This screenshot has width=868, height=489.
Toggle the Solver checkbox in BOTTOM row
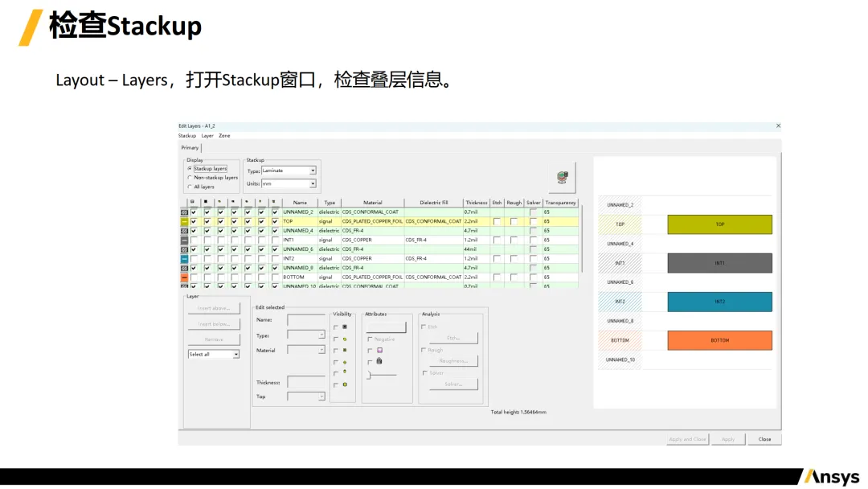click(533, 277)
